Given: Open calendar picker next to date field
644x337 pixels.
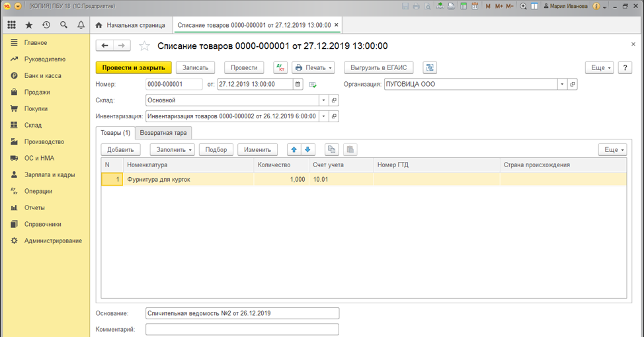Looking at the screenshot, I should [298, 85].
